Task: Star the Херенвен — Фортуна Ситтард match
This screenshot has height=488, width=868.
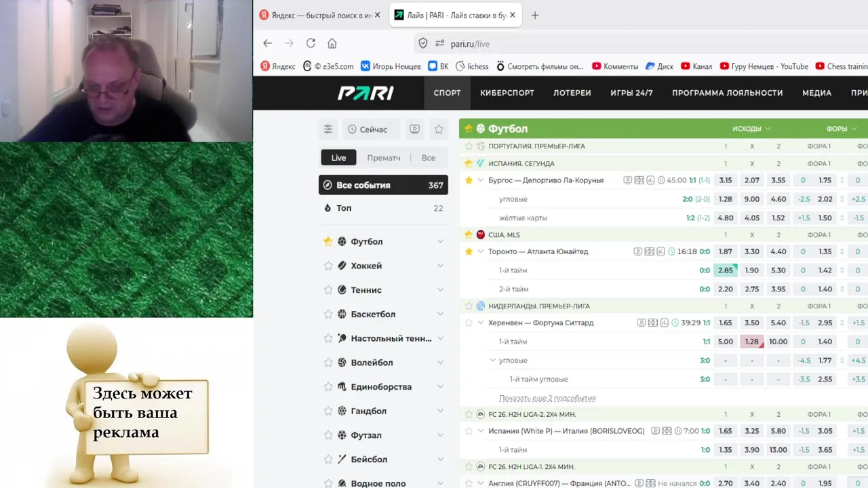Action: pyautogui.click(x=469, y=323)
